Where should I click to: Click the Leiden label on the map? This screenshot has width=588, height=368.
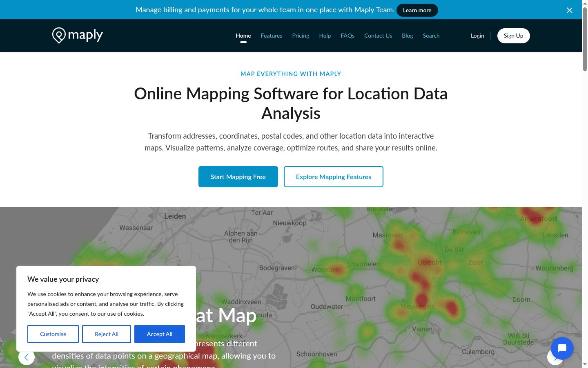point(175,216)
